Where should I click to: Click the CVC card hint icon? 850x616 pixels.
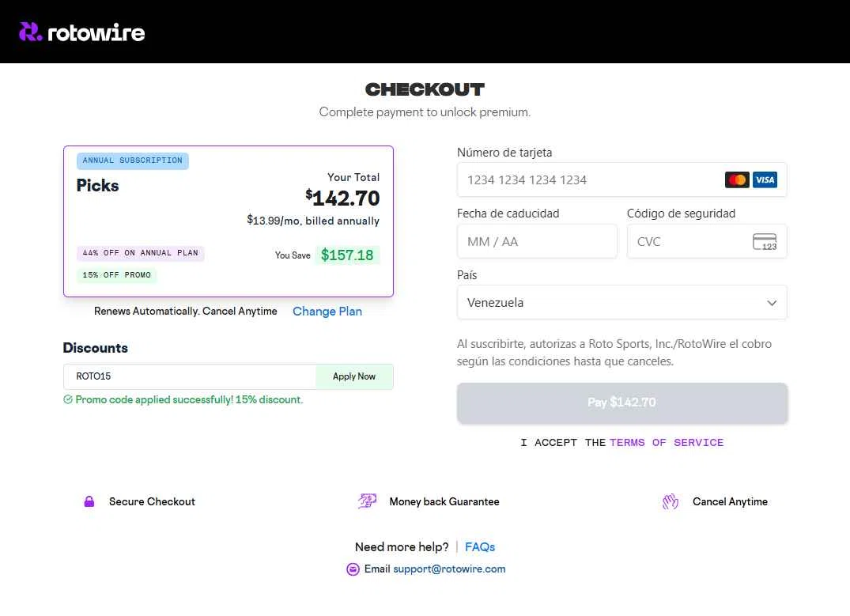click(765, 242)
